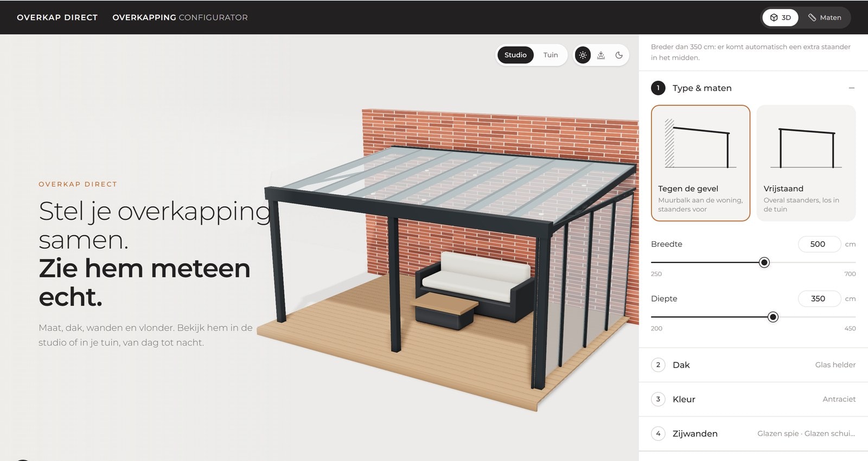Click the step 2 number badge
This screenshot has height=461, width=868.
(x=658, y=365)
